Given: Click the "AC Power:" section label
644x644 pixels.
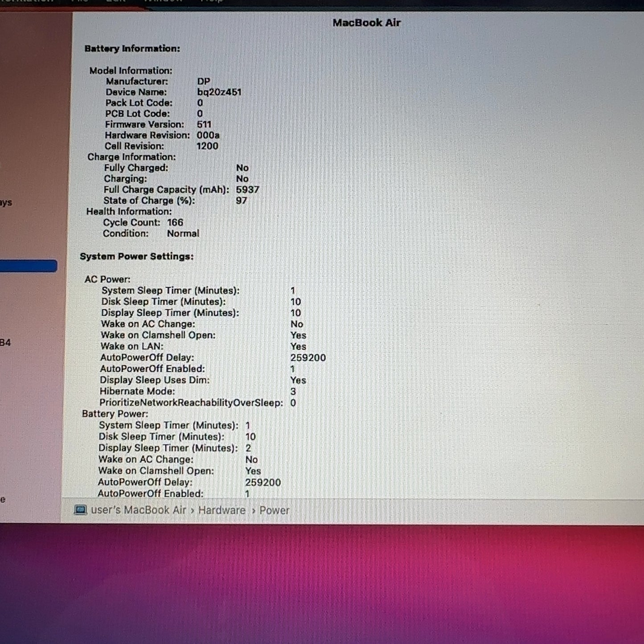Looking at the screenshot, I should click(107, 279).
